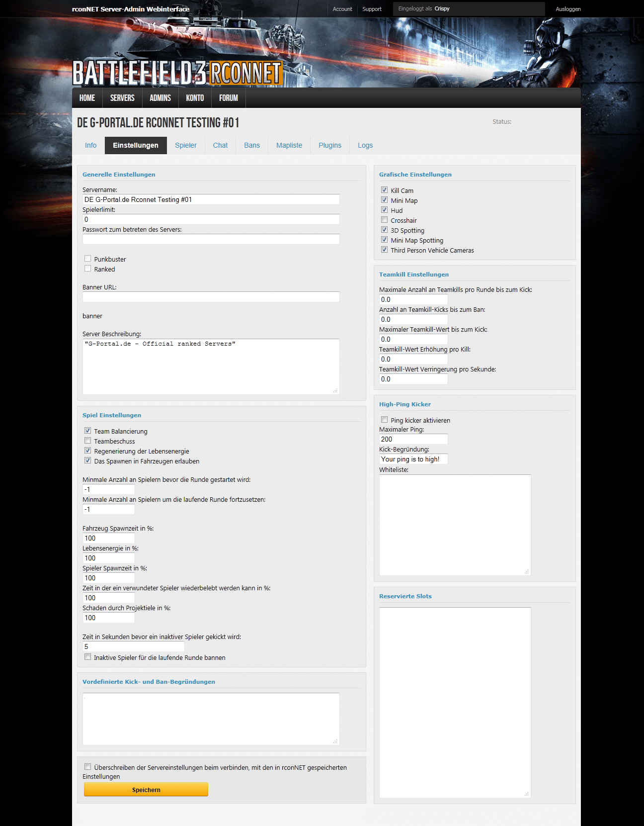Go to the Bans tab
The height and width of the screenshot is (826, 644).
pyautogui.click(x=251, y=145)
